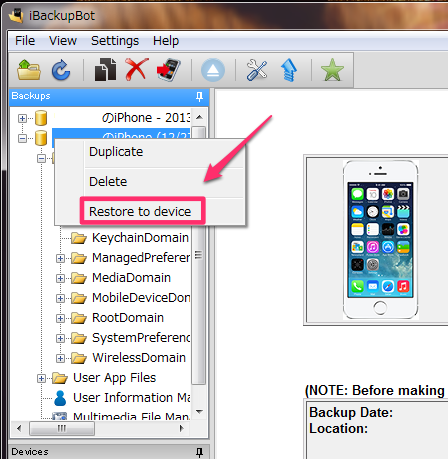Click the iBackupBot app icon in title bar
The height and width of the screenshot is (459, 448).
[x=16, y=16]
